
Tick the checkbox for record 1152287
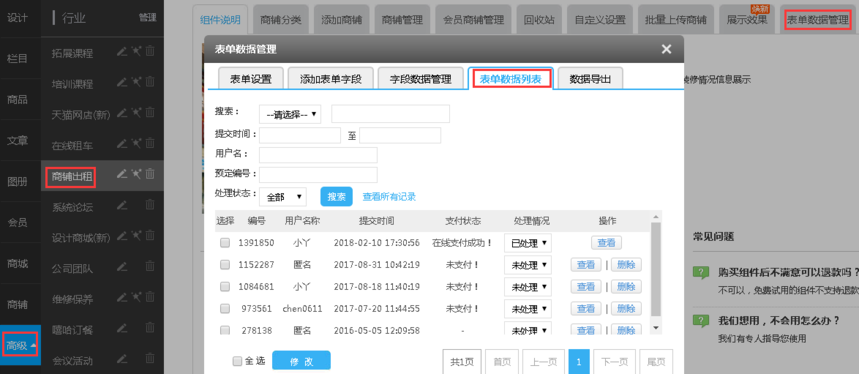pos(225,265)
